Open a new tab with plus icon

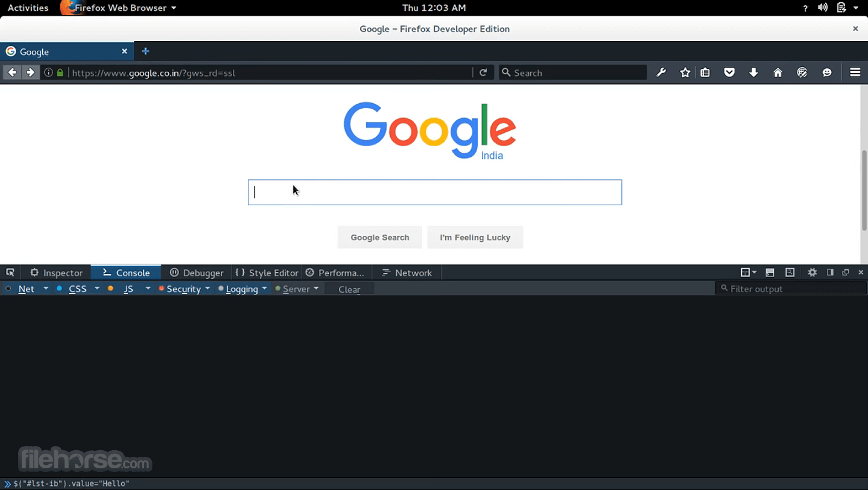145,51
